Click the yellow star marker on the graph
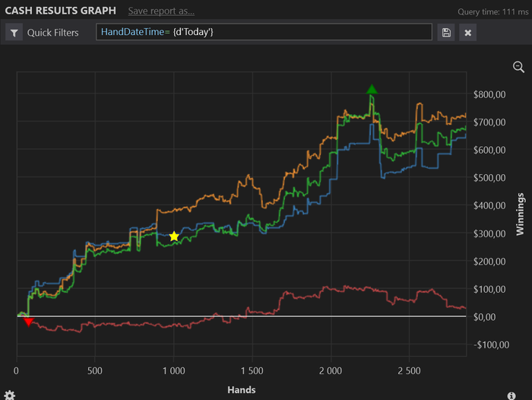The width and height of the screenshot is (532, 400). (x=174, y=236)
